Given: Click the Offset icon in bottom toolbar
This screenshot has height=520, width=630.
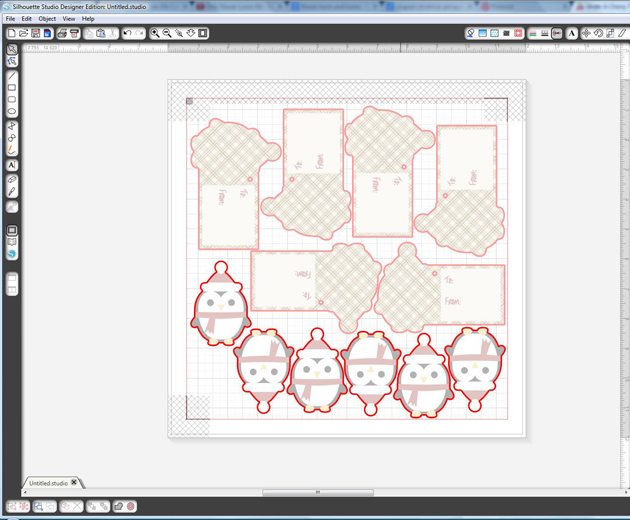Looking at the screenshot, I should pos(131,506).
